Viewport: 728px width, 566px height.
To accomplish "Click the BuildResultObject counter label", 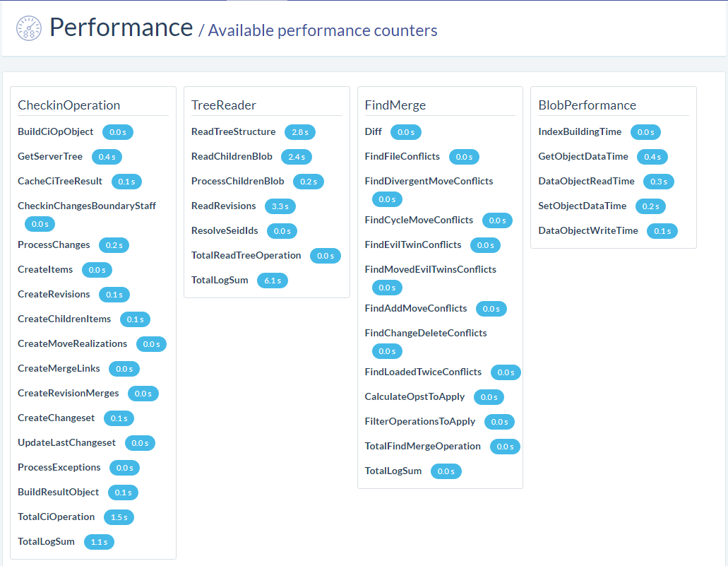I will (58, 492).
